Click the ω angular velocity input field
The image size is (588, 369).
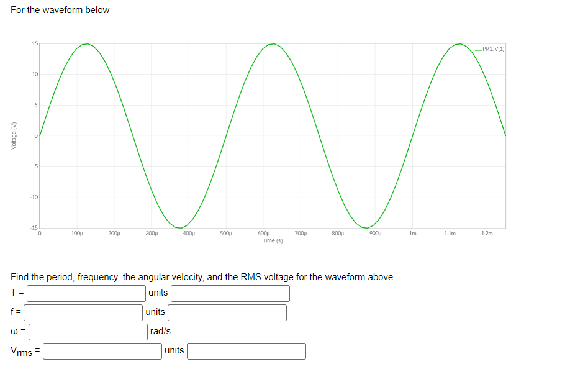click(x=87, y=332)
